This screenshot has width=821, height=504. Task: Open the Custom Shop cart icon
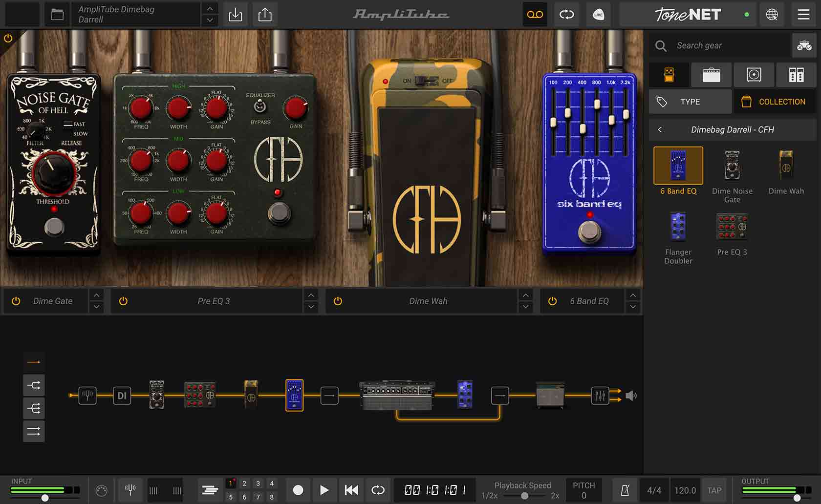coord(804,45)
